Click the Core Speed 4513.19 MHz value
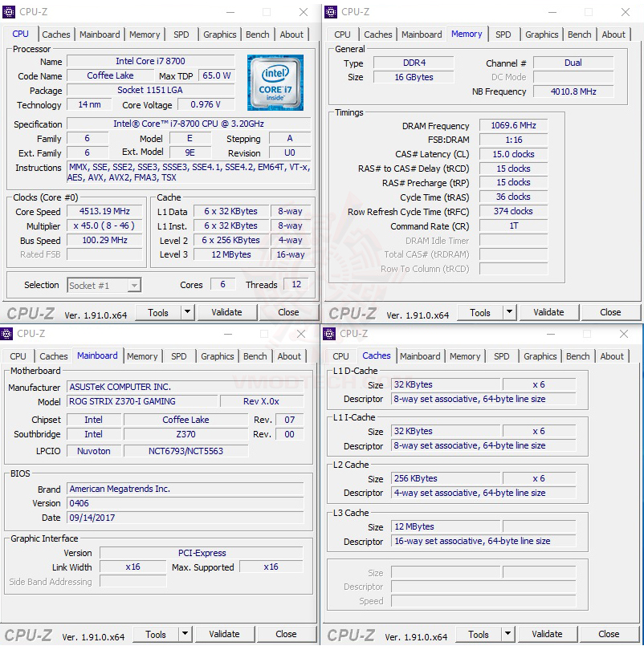Screen dimensions: 644x650 104,211
